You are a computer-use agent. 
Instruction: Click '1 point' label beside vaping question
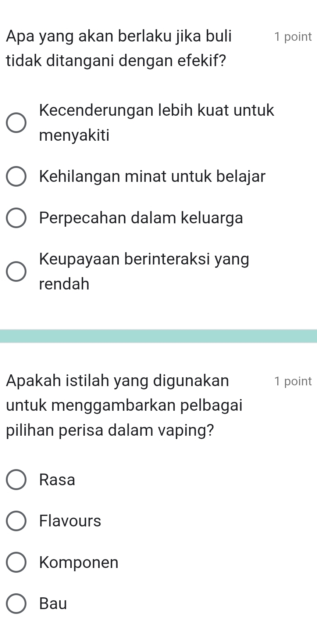(x=293, y=381)
